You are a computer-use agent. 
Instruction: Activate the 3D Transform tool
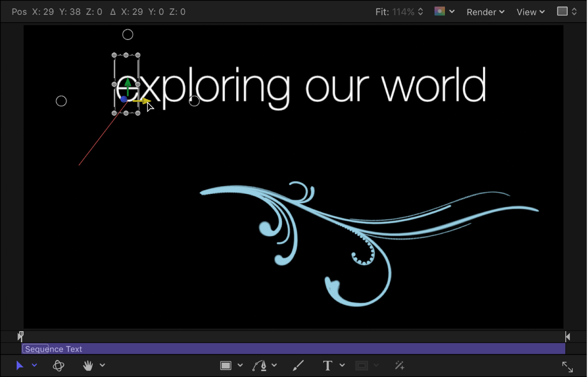click(59, 365)
